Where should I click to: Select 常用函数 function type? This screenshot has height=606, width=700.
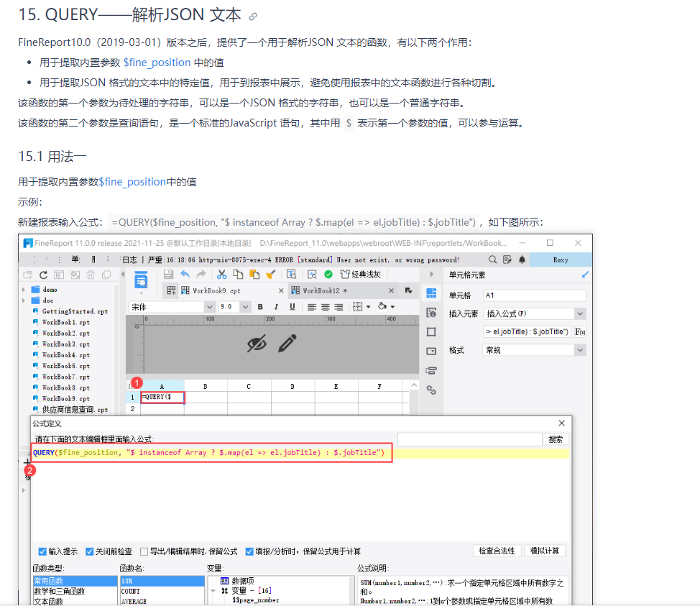[x=75, y=581]
